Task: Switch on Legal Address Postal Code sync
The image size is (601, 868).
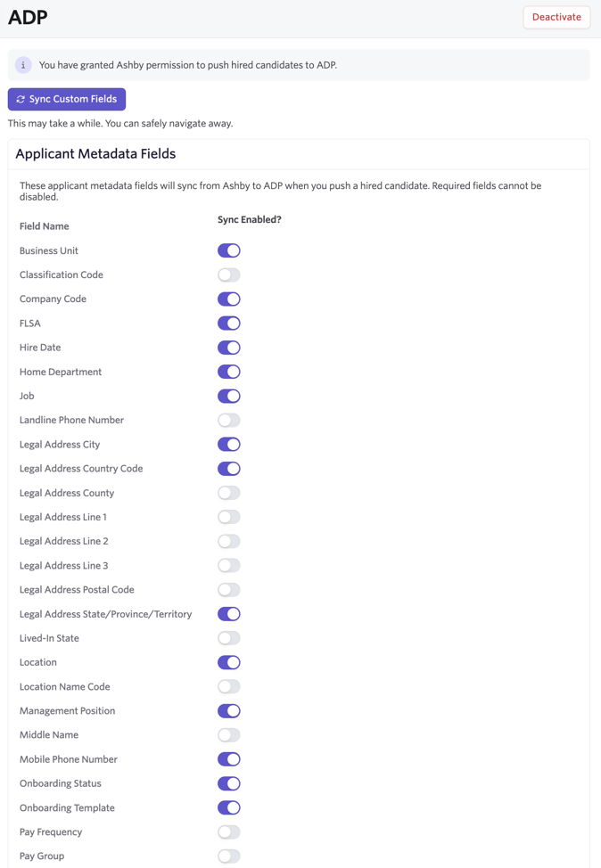Action: pos(229,590)
